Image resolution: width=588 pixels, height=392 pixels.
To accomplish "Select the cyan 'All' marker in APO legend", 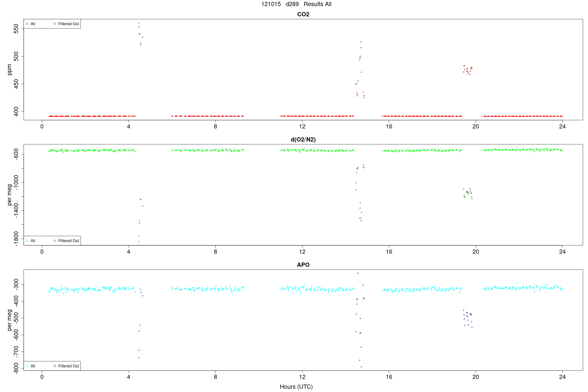I will point(27,366).
